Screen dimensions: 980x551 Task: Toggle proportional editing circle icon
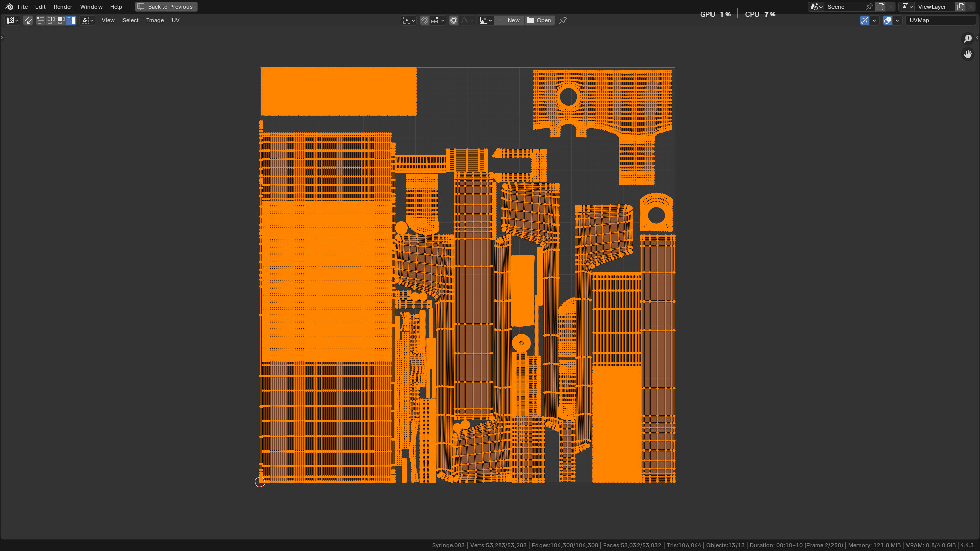pos(453,20)
